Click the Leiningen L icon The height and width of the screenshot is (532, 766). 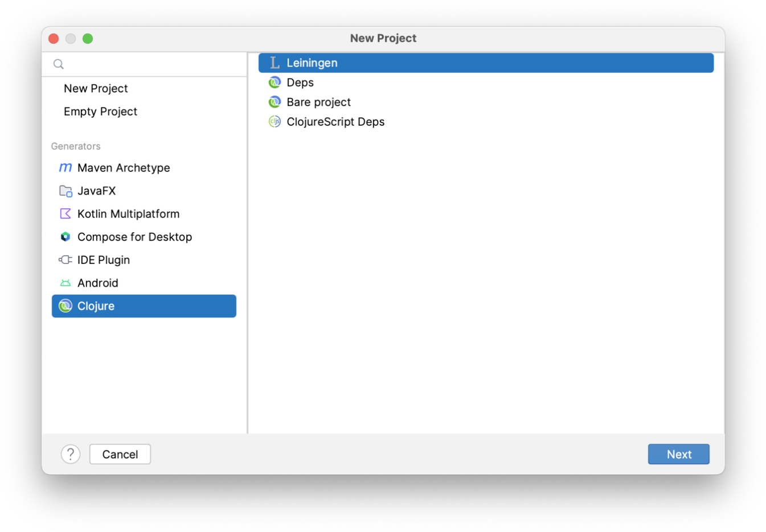pos(275,63)
